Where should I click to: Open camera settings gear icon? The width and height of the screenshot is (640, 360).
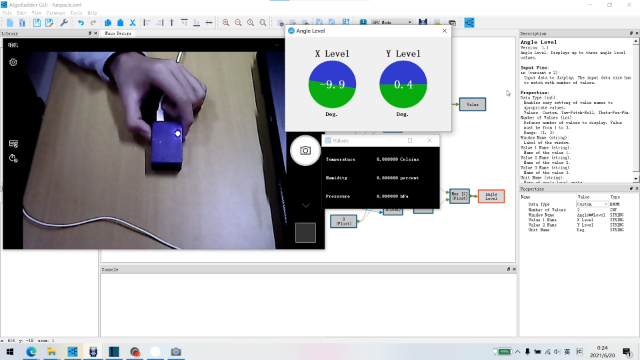click(x=13, y=62)
